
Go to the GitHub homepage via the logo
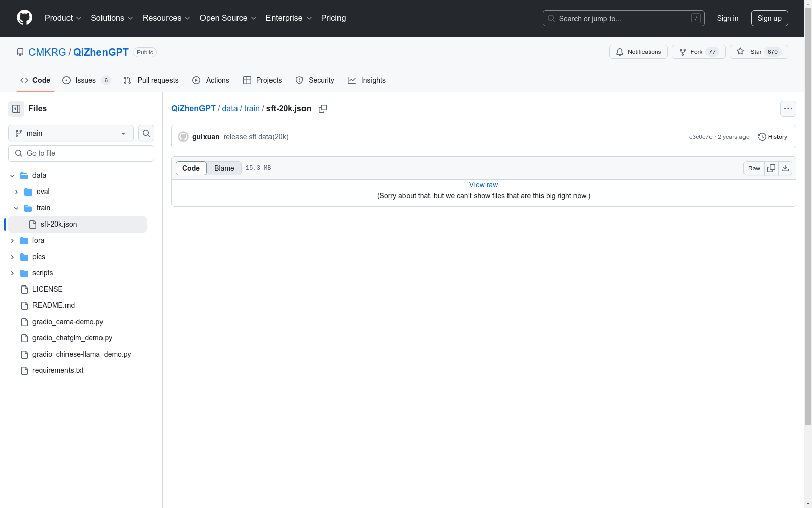25,18
